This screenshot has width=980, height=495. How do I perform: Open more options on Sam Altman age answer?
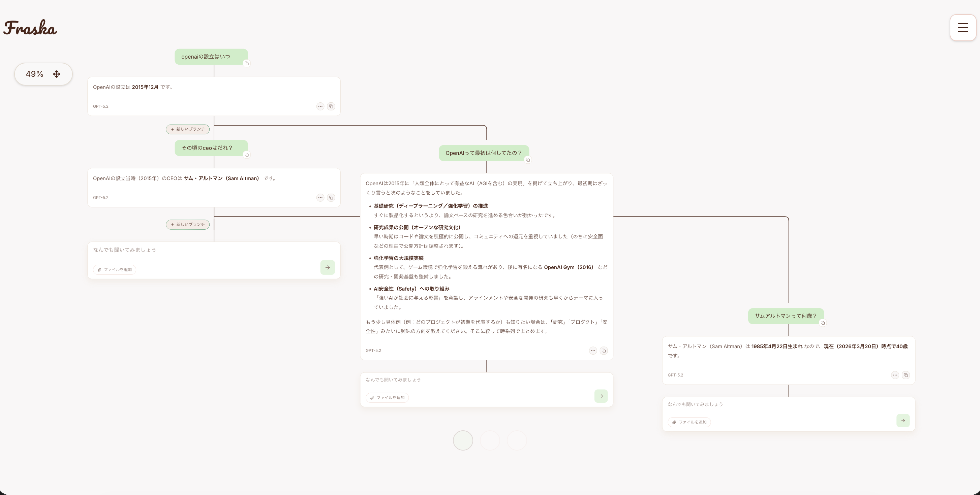coord(895,375)
